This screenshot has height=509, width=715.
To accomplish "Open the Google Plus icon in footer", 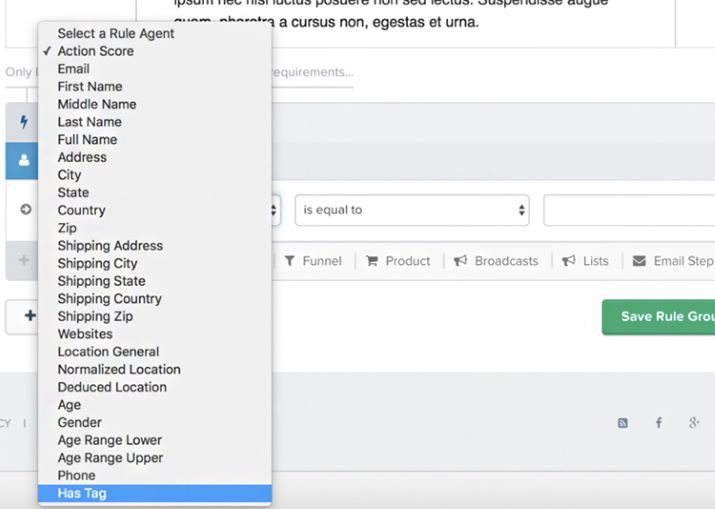I will pyautogui.click(x=694, y=423).
